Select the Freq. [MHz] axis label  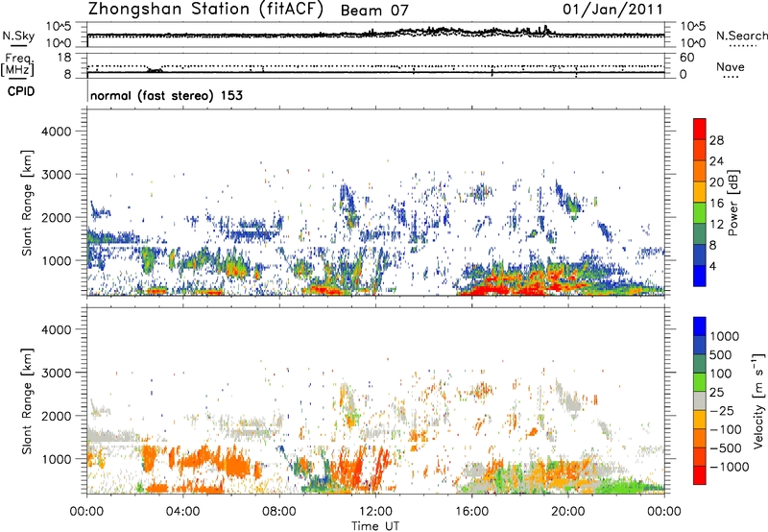coord(17,64)
